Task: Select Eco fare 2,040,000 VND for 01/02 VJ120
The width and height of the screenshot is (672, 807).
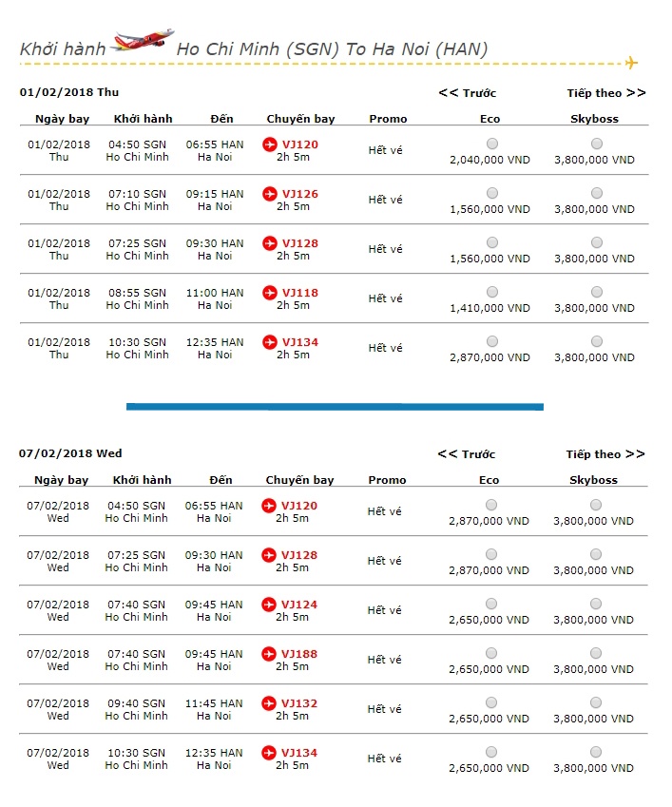Action: 491,144
